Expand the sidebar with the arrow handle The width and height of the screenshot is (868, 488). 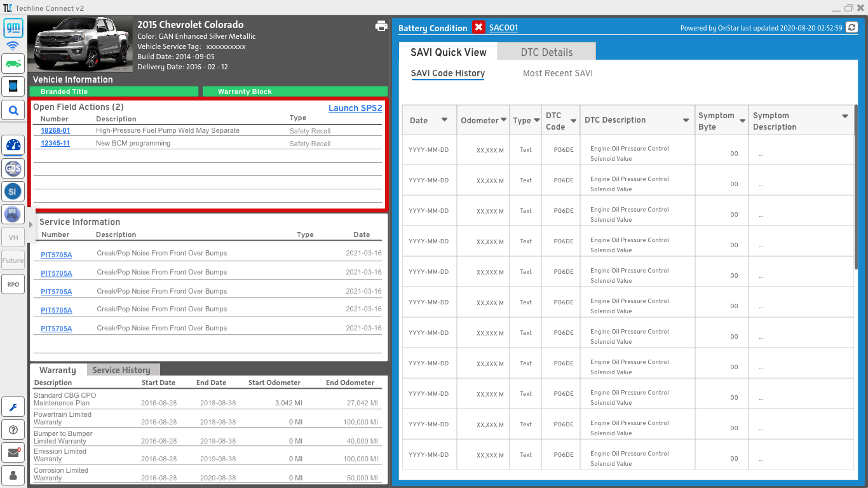[x=31, y=224]
